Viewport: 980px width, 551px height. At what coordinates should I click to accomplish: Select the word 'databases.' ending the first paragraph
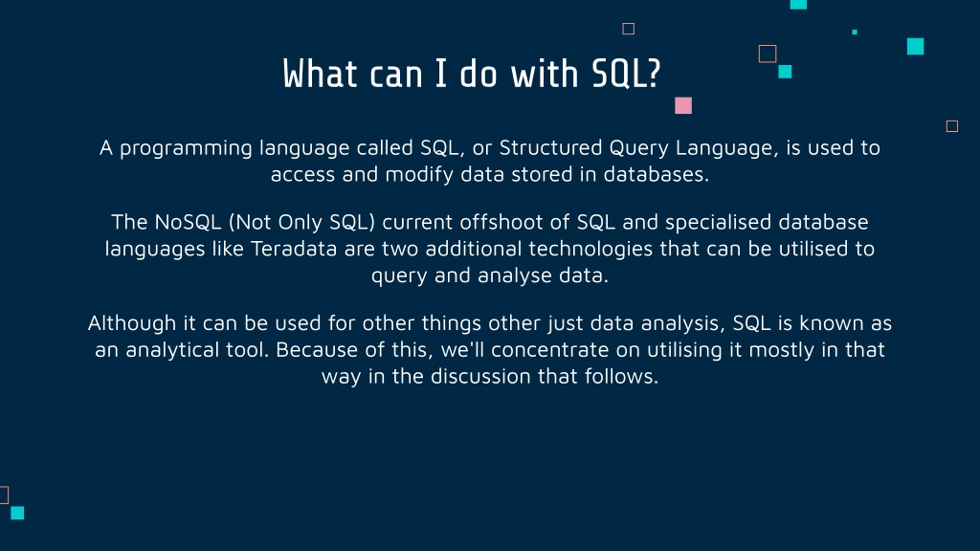point(657,174)
